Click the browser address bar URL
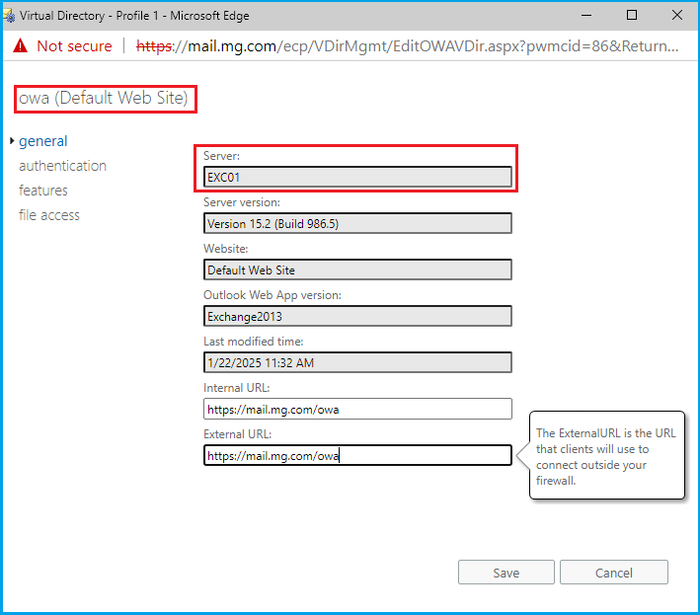This screenshot has width=700, height=615. click(x=407, y=45)
